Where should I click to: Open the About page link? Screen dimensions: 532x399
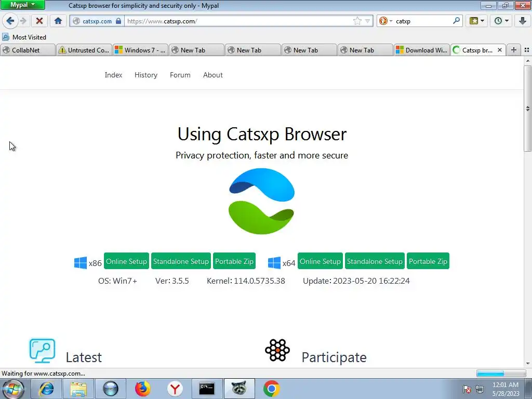(x=212, y=75)
